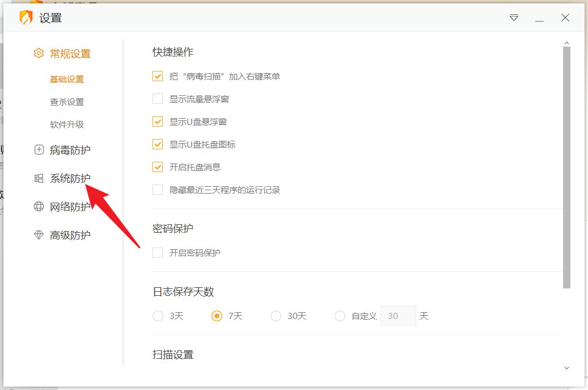Click the custom days input showing 30
Viewport: 588px width, 390px height.
[x=398, y=316]
